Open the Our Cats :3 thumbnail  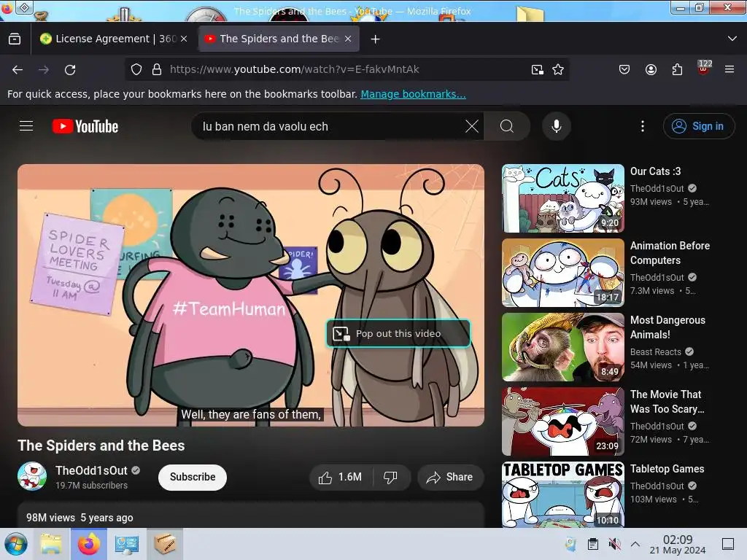point(563,198)
